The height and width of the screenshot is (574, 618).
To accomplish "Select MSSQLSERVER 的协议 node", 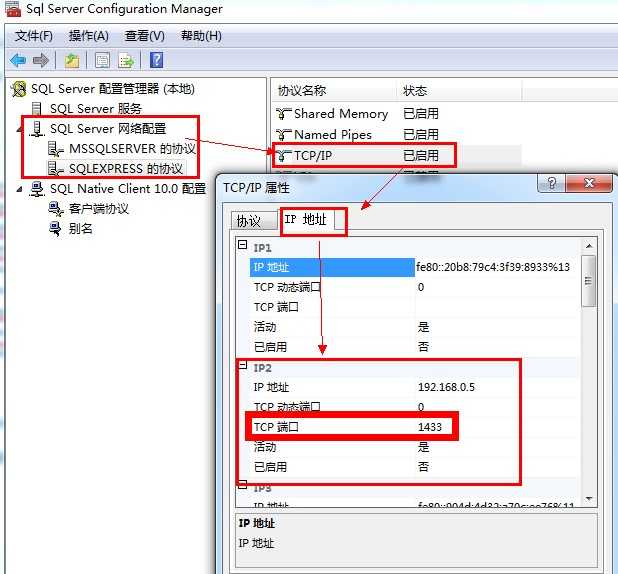I will (x=132, y=149).
